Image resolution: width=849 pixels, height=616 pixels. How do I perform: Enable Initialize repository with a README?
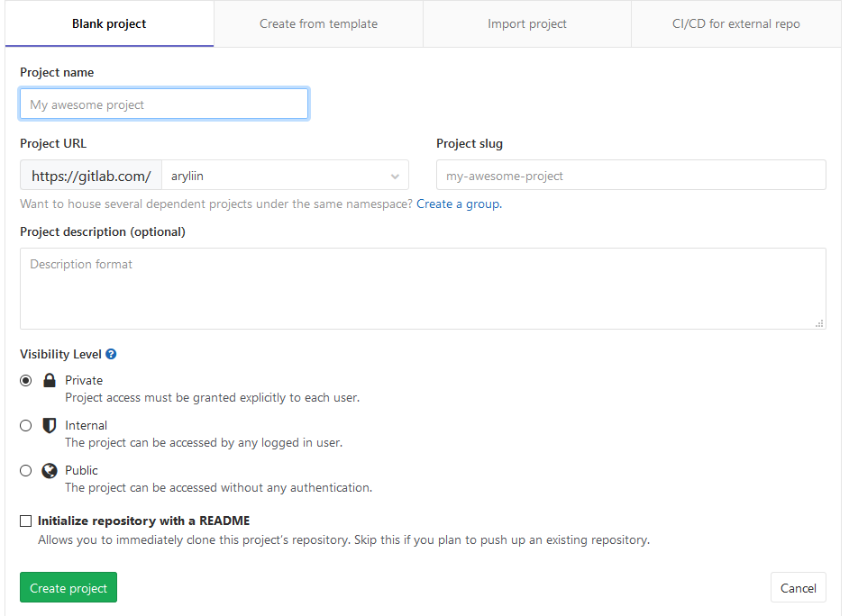[25, 521]
